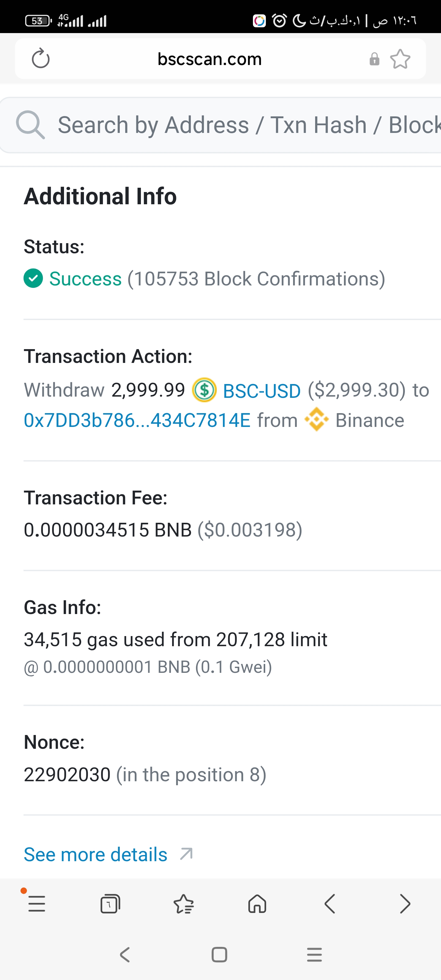Open the browser hamburger menu
Image resolution: width=441 pixels, height=980 pixels.
37,903
